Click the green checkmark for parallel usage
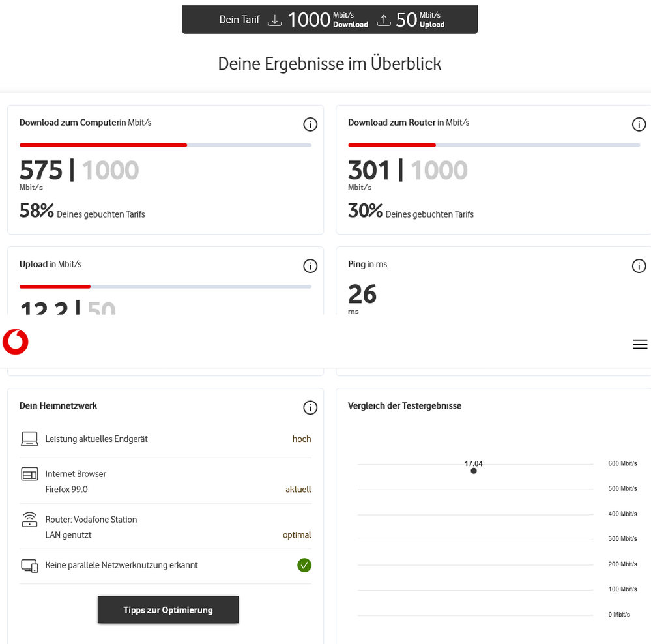Image resolution: width=651 pixels, height=644 pixels. 304,565
